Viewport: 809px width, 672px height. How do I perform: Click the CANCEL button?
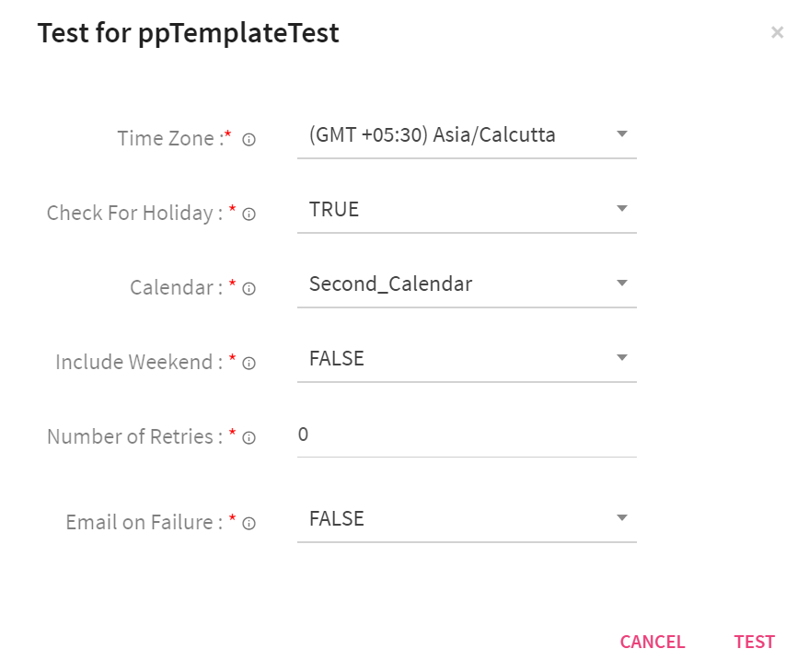click(x=652, y=642)
